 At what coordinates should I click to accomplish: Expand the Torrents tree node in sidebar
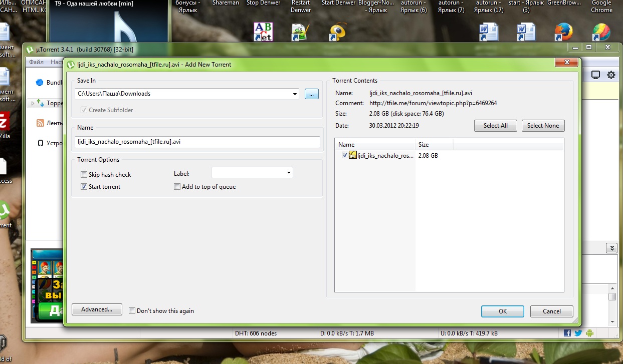(33, 104)
